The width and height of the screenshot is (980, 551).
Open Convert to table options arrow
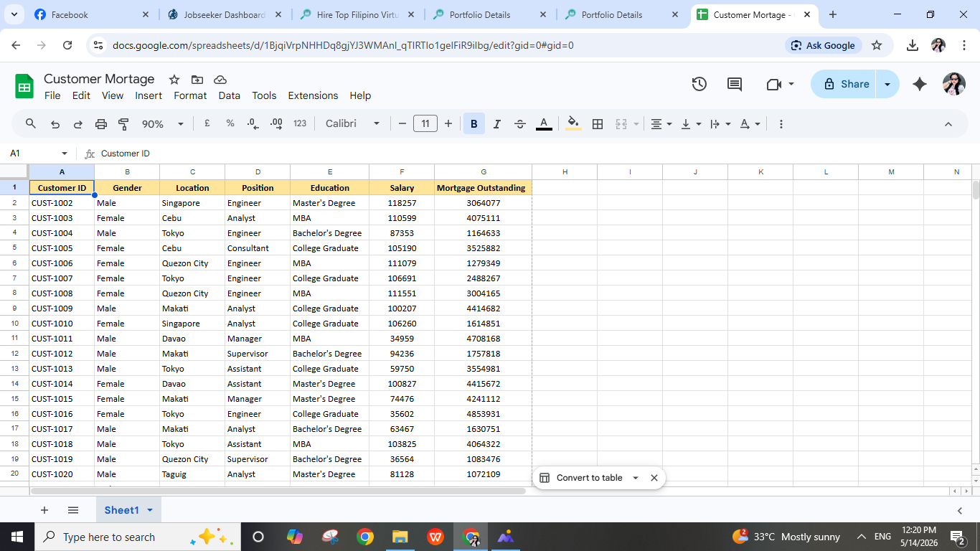point(636,478)
